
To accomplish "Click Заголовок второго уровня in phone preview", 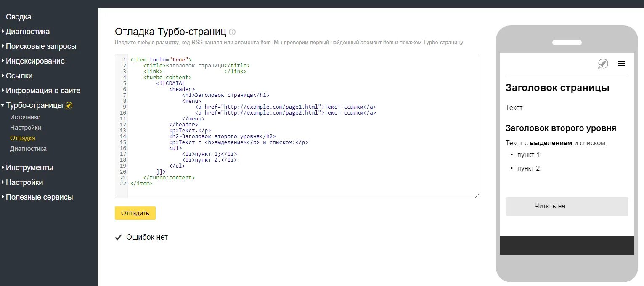I will tap(561, 128).
